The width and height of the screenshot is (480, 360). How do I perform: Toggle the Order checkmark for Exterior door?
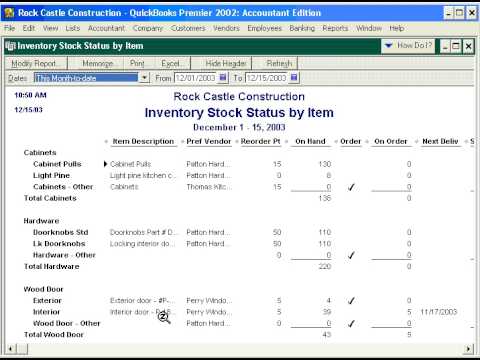351,301
